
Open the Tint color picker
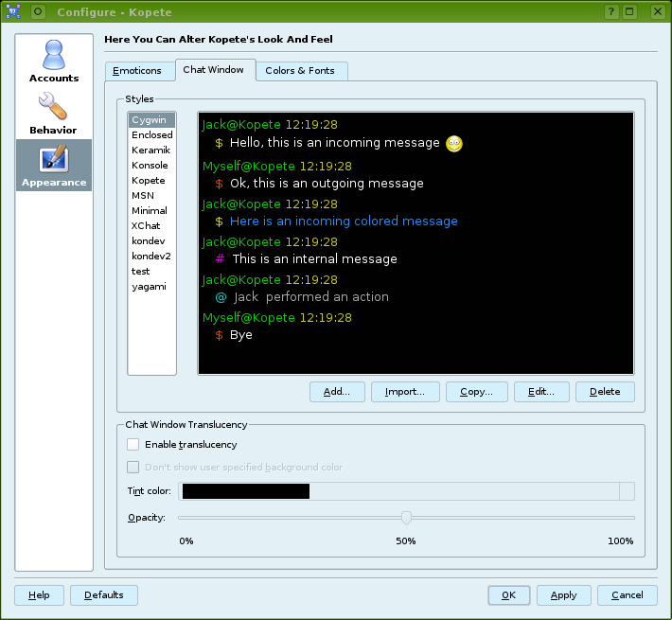tap(406, 491)
